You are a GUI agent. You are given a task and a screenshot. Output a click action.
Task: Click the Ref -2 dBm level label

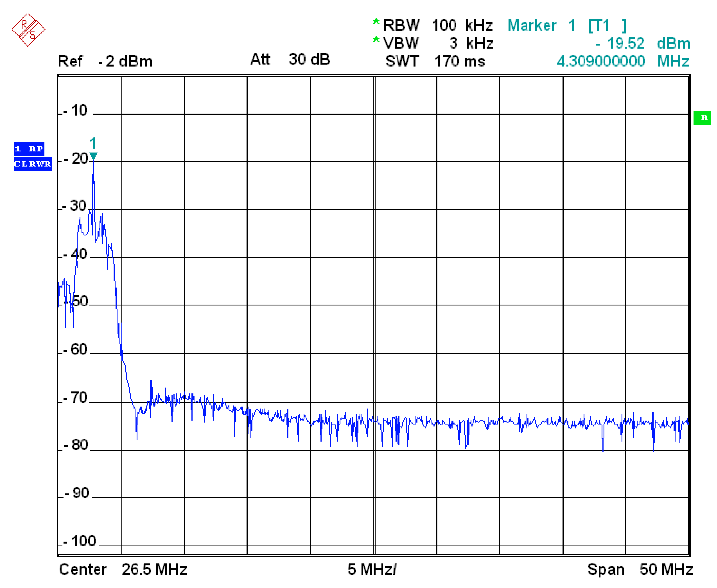(x=105, y=61)
